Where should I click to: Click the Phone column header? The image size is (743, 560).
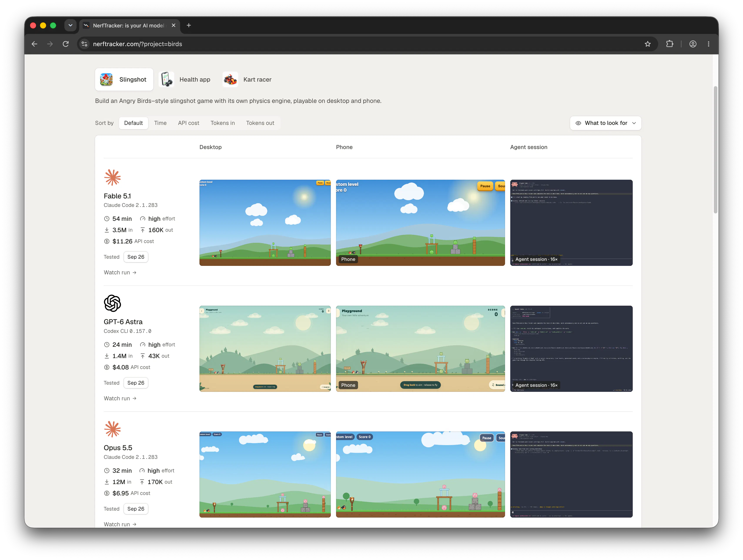(344, 147)
